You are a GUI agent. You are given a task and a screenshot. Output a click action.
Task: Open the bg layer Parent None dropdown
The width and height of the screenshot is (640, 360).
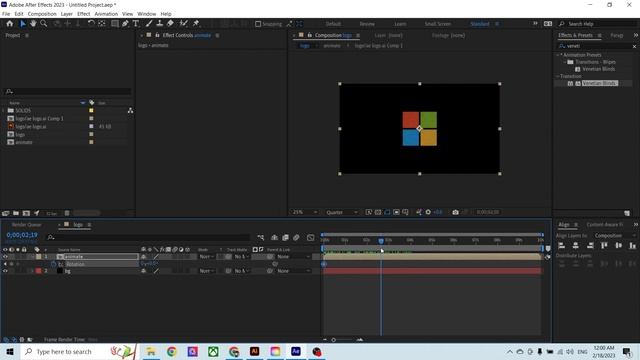293,271
